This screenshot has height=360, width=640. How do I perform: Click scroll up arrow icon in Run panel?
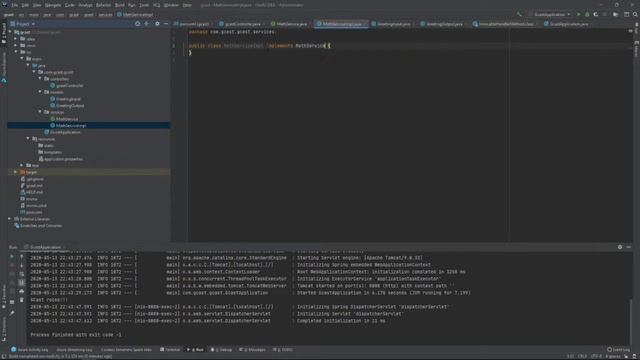click(22, 257)
